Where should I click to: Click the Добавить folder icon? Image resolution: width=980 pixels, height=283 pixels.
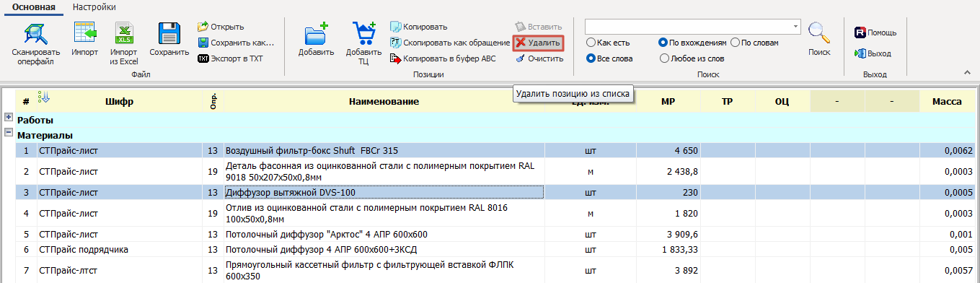[316, 33]
